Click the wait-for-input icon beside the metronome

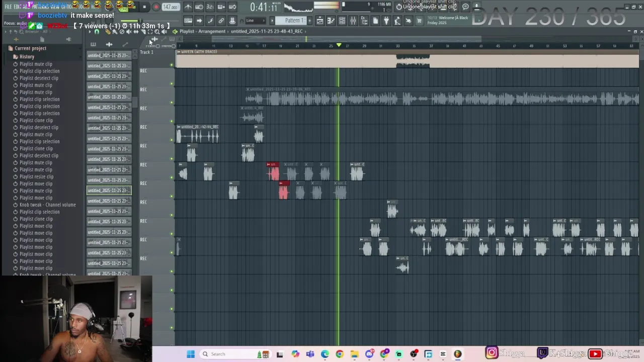point(199,7)
